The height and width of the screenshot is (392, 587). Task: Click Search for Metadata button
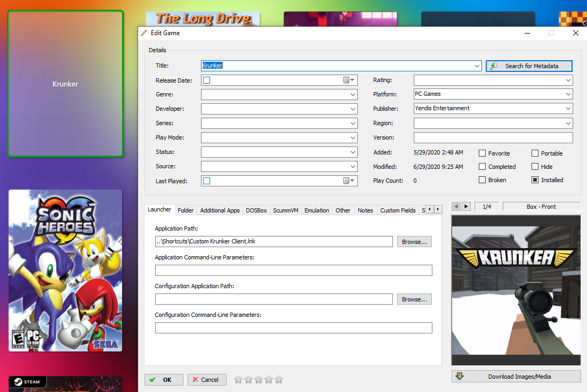click(x=529, y=66)
